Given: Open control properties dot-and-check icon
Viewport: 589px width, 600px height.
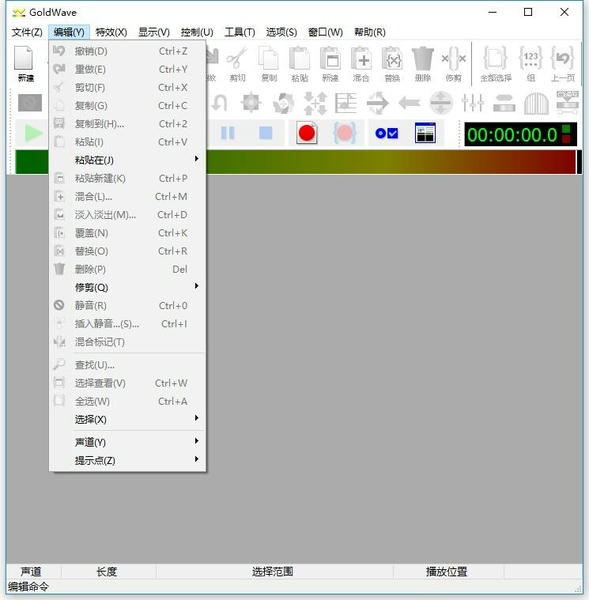Looking at the screenshot, I should point(387,133).
